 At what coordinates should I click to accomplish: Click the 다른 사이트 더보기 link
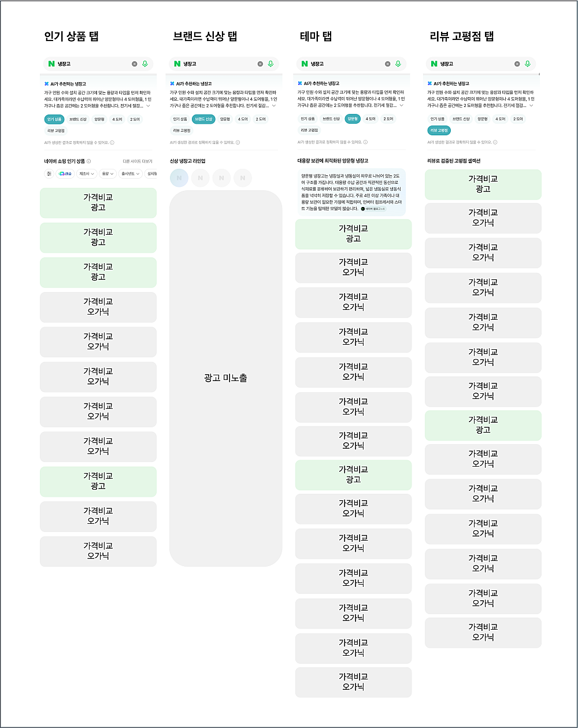point(138,161)
